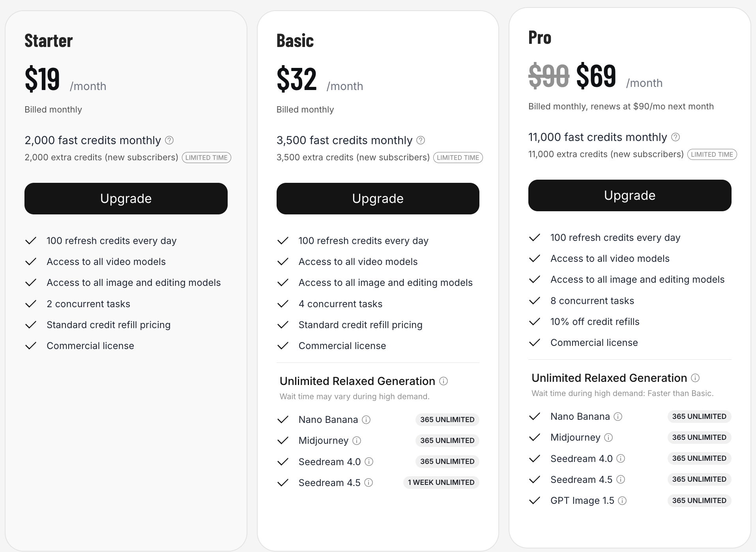The image size is (756, 552).
Task: Click info icon next to Basic Seedream 4.0
Action: click(369, 462)
